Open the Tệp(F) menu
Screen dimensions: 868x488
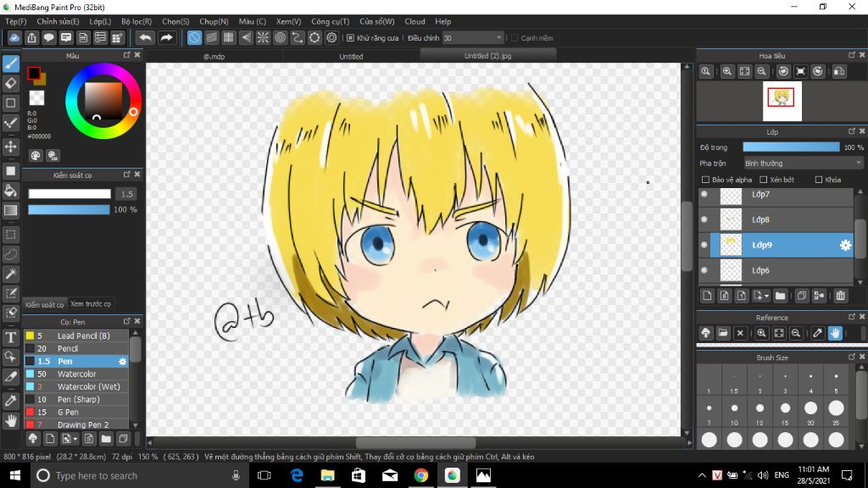click(x=15, y=21)
